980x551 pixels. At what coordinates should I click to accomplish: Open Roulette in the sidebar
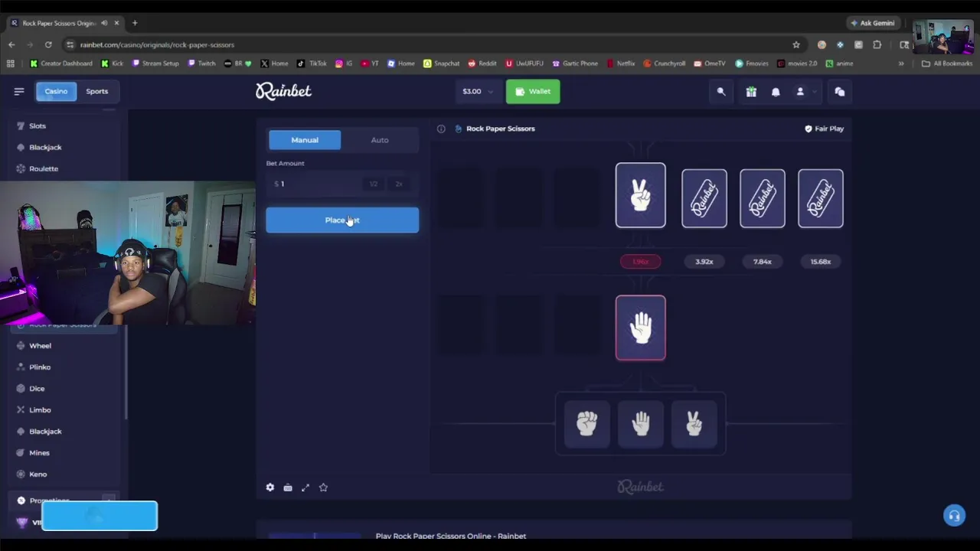(44, 168)
